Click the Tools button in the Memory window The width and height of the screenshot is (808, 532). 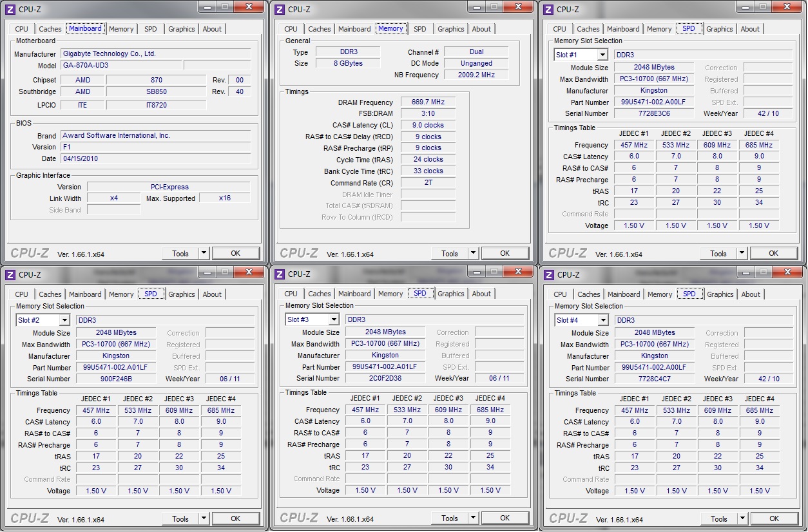click(450, 254)
